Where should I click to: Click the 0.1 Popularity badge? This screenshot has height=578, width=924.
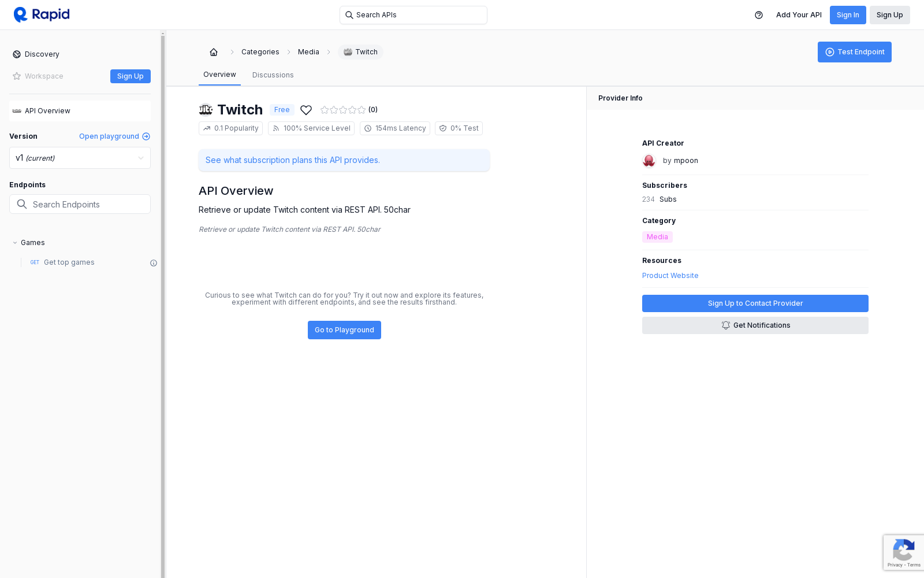tap(230, 128)
